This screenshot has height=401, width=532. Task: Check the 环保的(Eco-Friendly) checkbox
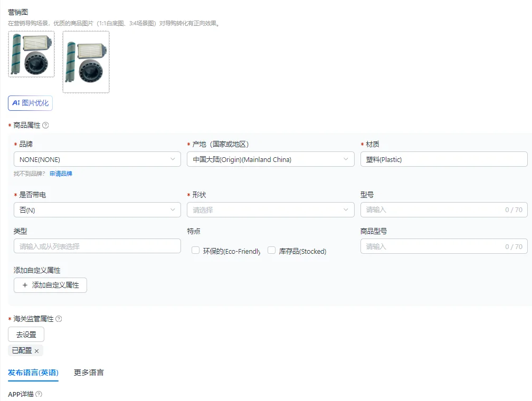(x=195, y=251)
